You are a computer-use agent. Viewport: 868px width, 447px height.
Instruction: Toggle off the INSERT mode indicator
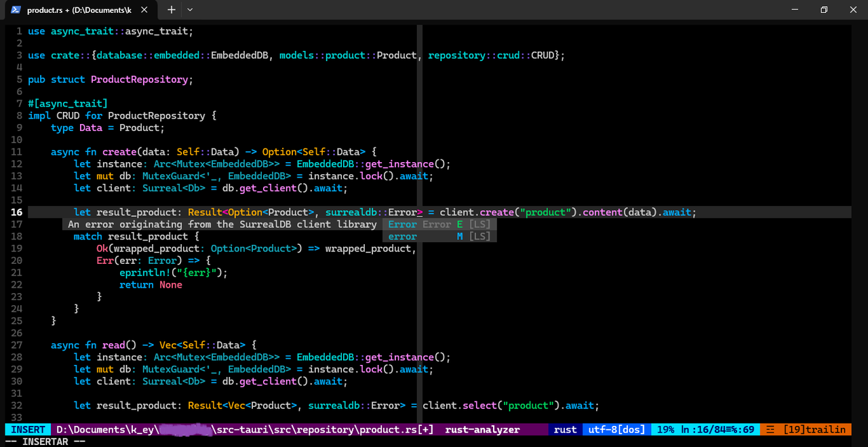point(27,429)
